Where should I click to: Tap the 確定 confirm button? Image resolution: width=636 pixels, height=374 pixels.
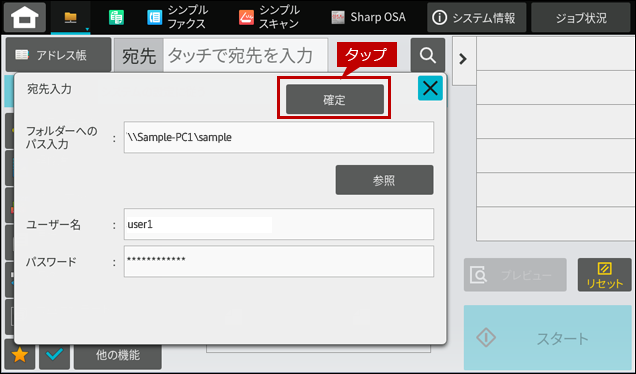[335, 99]
